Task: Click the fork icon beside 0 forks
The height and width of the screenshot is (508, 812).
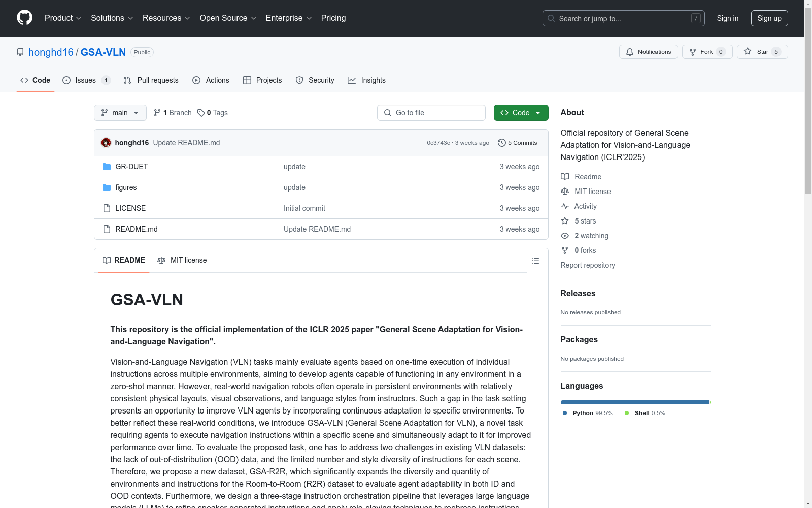Action: coord(565,250)
